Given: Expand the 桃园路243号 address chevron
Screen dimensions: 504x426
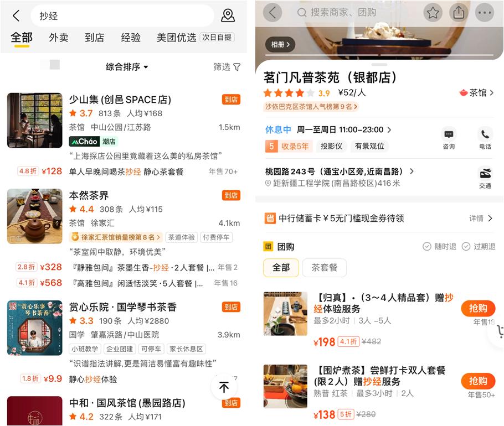Looking at the screenshot, I should click(412, 172).
